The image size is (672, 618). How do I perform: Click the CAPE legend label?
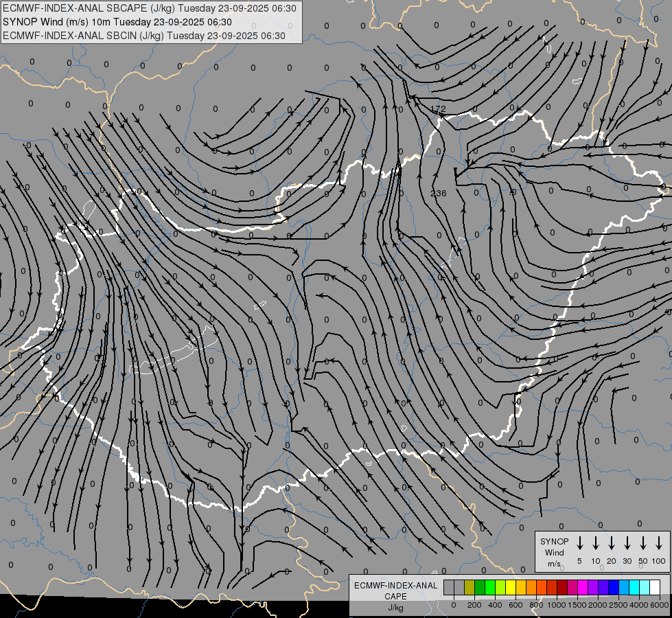click(x=395, y=597)
